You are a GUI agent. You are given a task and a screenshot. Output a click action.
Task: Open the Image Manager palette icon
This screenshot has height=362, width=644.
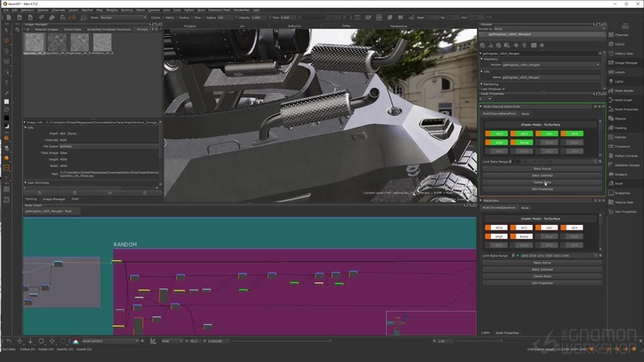coord(612,62)
